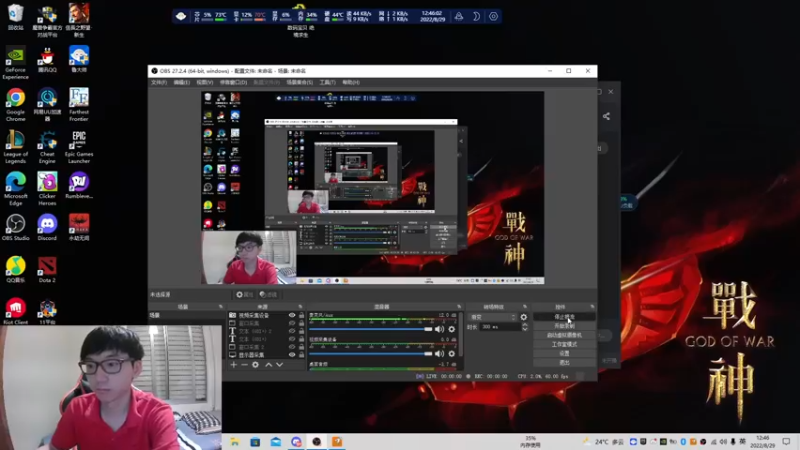This screenshot has height=450, width=800.
Task: Click the Exit button in OBS Controls
Action: 564,362
